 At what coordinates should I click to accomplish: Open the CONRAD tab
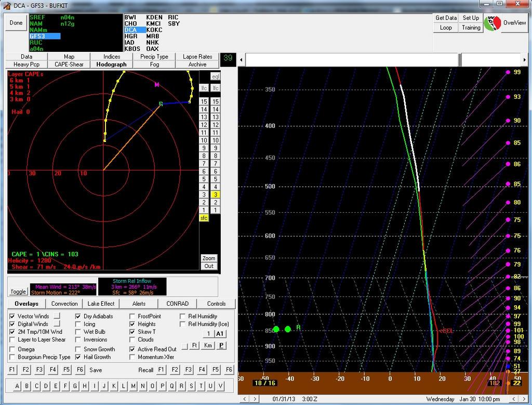tap(178, 304)
